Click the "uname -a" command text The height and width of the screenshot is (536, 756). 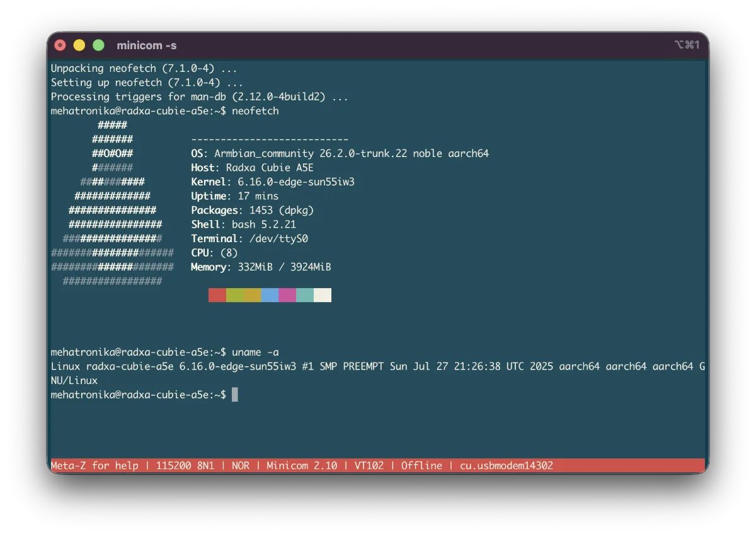click(x=255, y=352)
